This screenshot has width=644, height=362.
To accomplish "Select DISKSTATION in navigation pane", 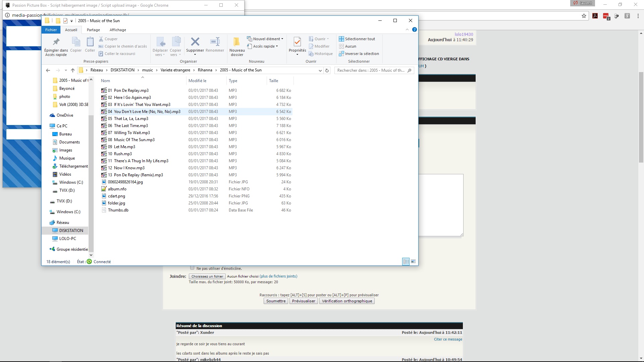I will click(x=68, y=231).
